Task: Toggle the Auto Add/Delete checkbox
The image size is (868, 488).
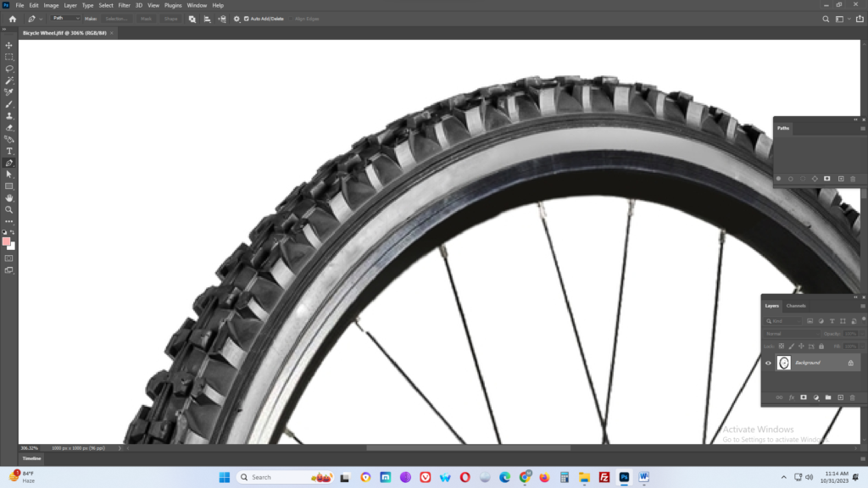Action: coord(247,19)
